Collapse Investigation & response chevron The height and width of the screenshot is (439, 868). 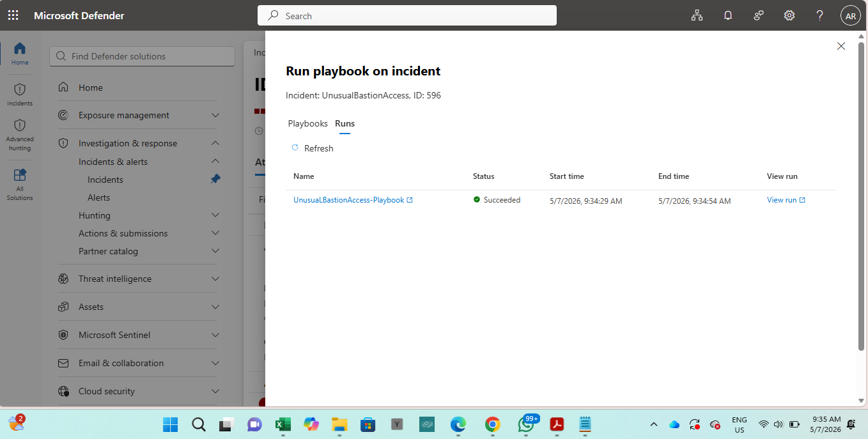coord(215,143)
